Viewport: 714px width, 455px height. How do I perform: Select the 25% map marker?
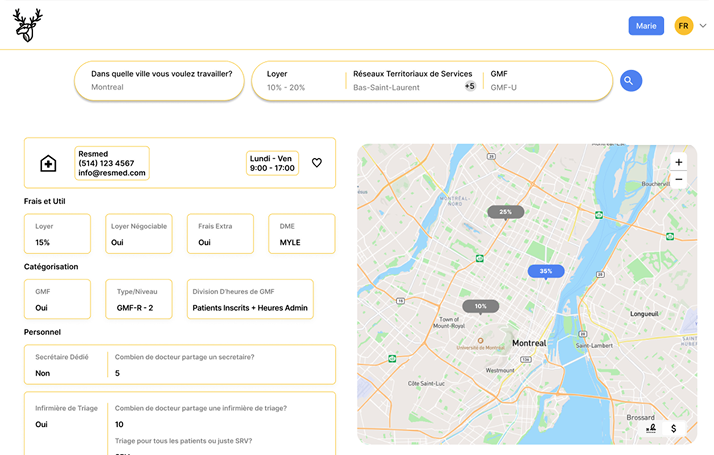point(505,212)
